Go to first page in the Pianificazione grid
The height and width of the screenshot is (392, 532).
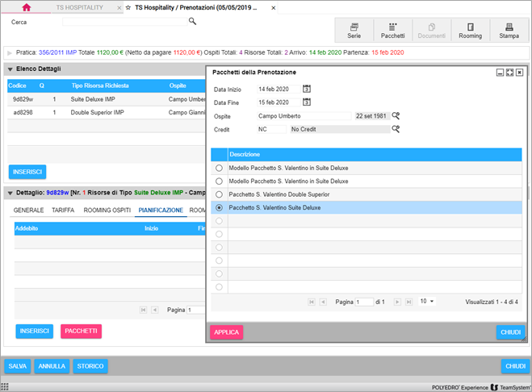pyautogui.click(x=143, y=310)
